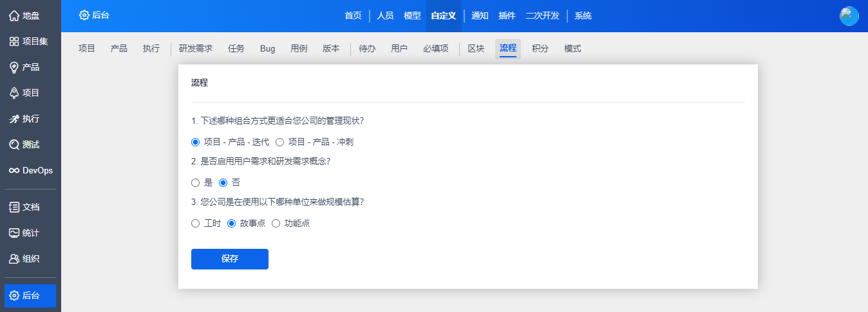Open the 测试 icon in sidebar
The width and height of the screenshot is (868, 312).
click(x=14, y=144)
